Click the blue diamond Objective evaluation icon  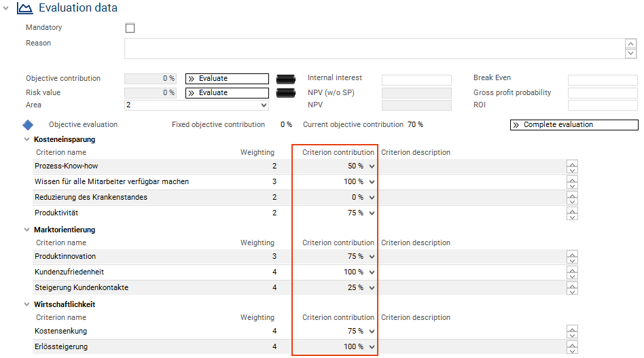(28, 125)
